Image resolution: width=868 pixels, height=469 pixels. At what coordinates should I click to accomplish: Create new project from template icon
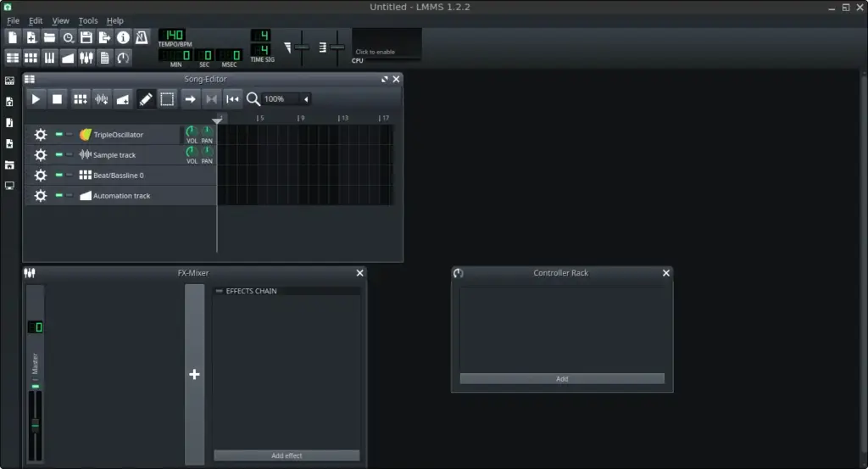(31, 37)
